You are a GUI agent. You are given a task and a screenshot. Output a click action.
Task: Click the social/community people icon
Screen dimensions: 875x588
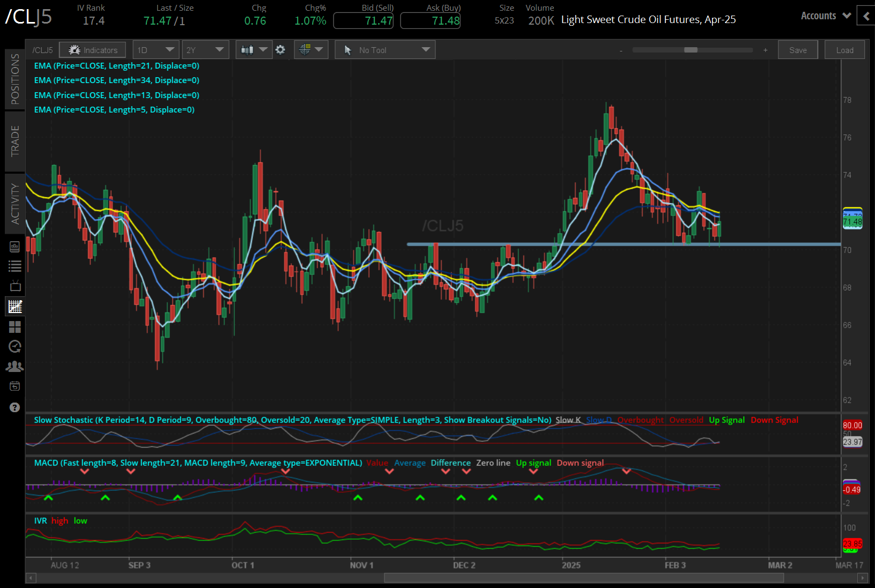(x=14, y=366)
